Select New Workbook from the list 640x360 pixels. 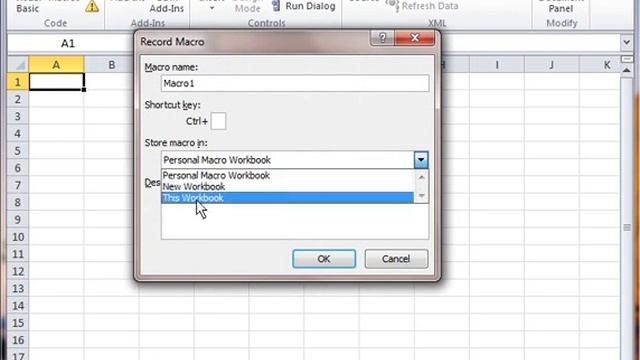tap(287, 187)
